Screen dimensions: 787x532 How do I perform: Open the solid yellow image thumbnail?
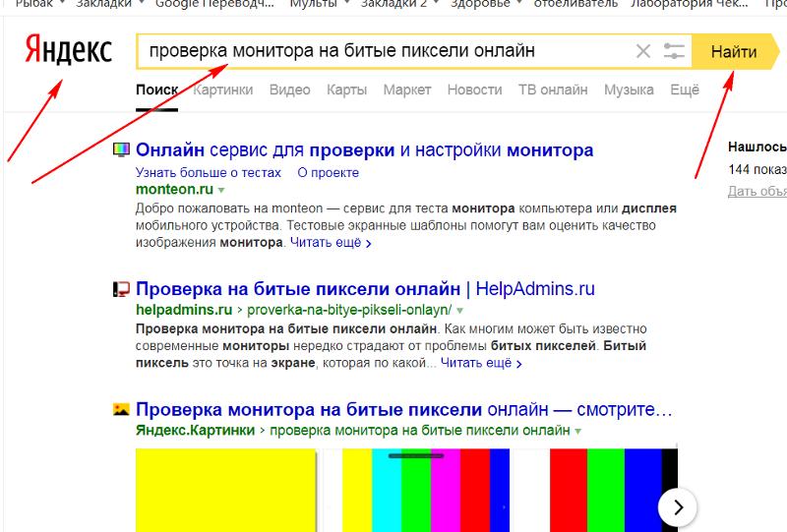click(x=226, y=491)
